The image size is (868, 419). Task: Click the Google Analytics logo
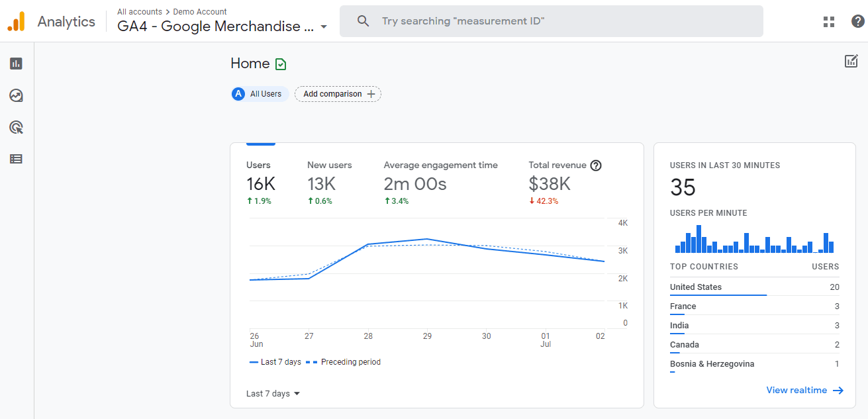pyautogui.click(x=16, y=21)
